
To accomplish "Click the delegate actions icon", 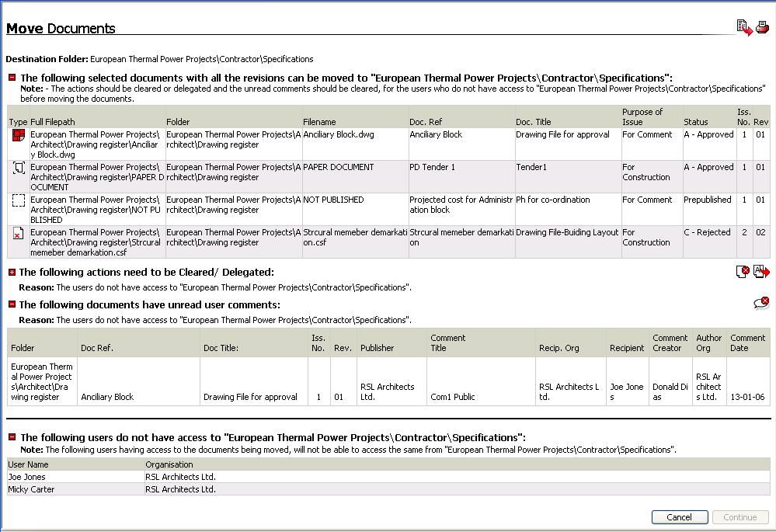I will (761, 271).
